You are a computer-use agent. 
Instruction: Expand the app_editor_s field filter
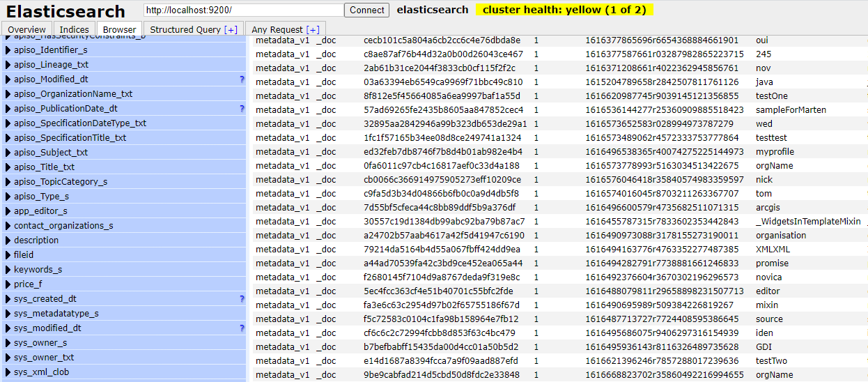(x=124, y=211)
